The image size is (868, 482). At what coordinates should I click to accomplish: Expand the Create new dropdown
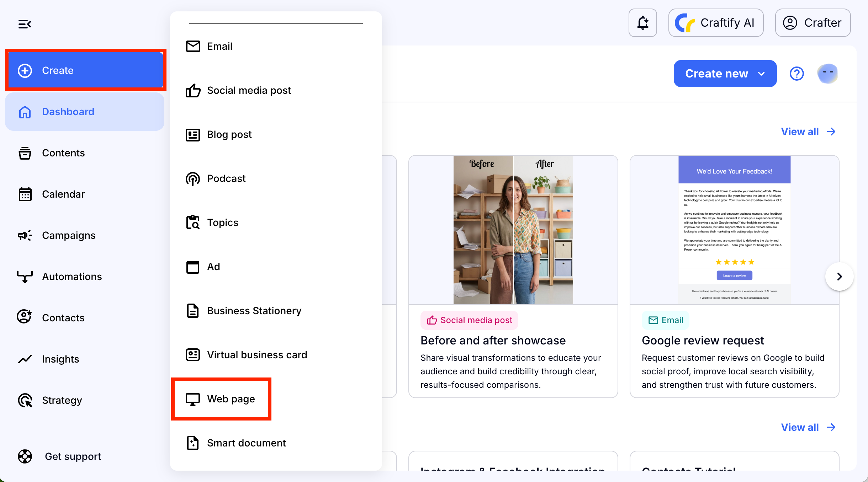pos(725,74)
